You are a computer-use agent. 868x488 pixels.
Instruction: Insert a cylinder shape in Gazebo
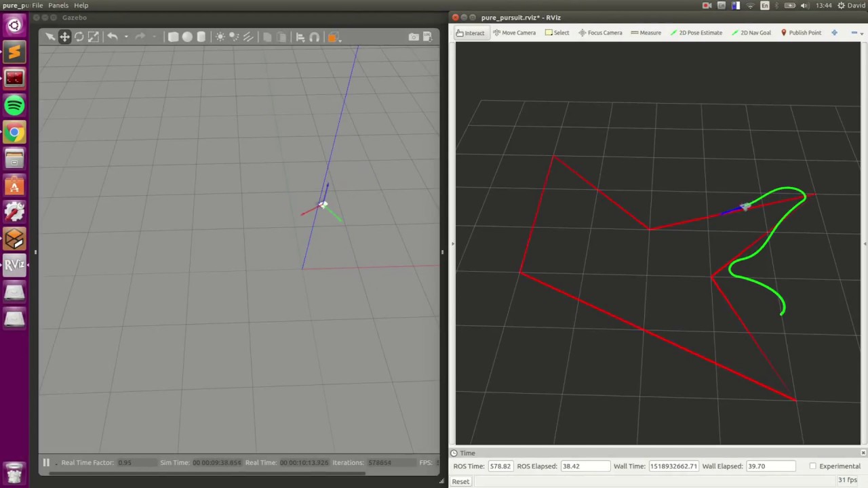[201, 37]
